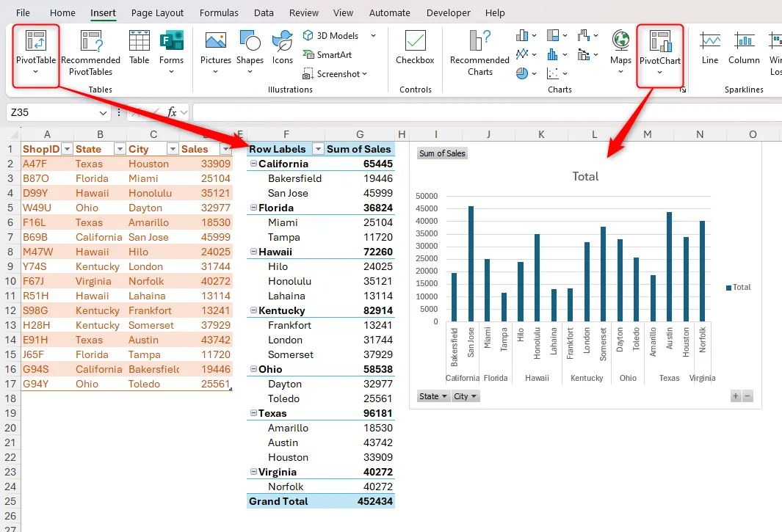Click the Checkbox control in the ribbon
The width and height of the screenshot is (782, 532).
[415, 49]
